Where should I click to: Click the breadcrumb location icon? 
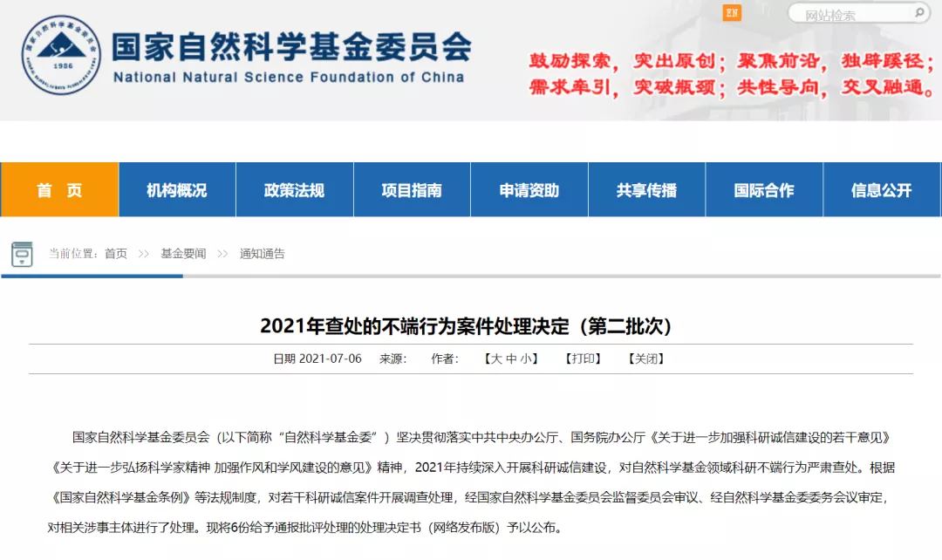[22, 254]
